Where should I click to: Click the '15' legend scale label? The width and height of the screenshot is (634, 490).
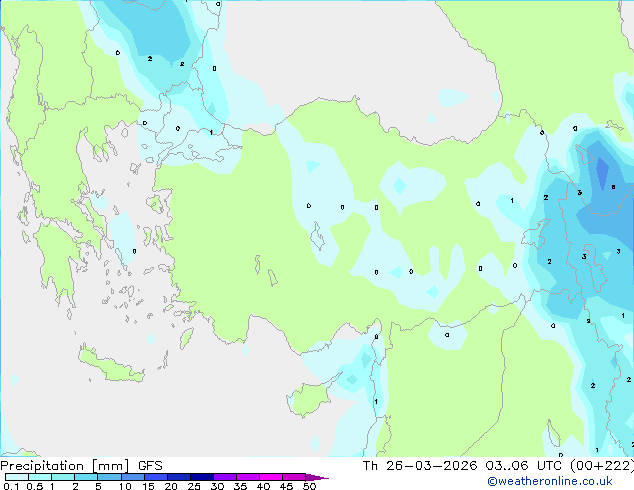click(x=148, y=486)
